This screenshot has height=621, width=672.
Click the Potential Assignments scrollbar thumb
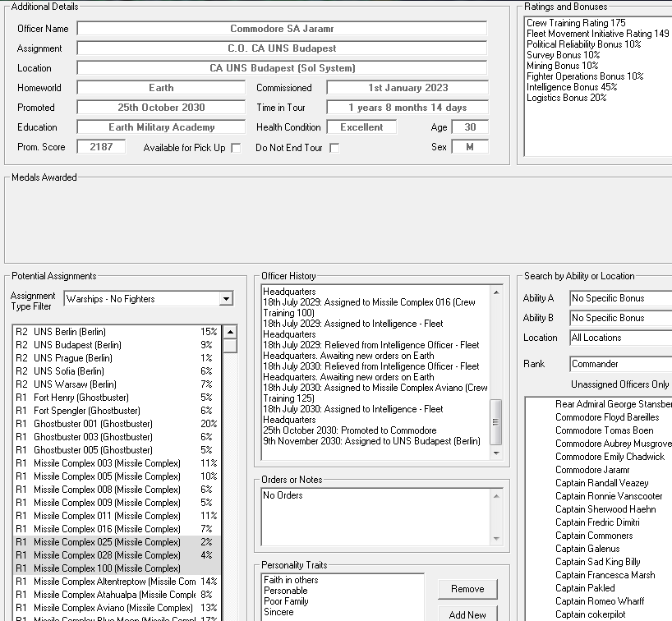click(230, 346)
